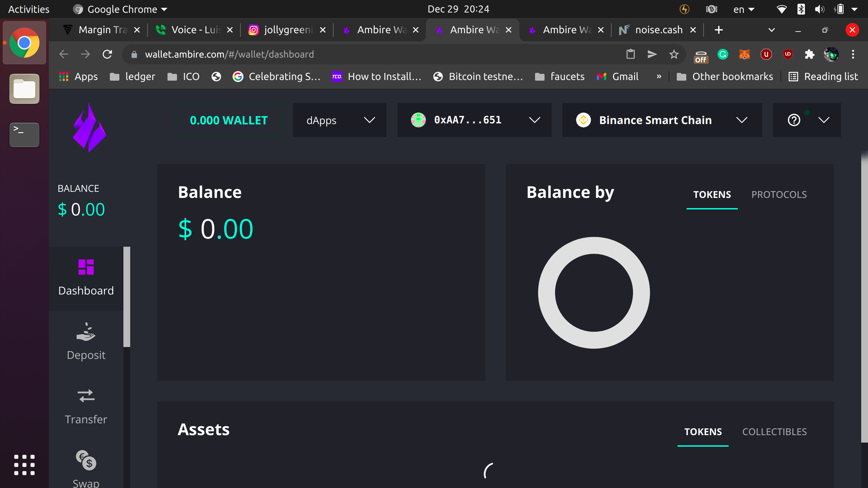Click the send arrow icon in address bar
This screenshot has height=488, width=868.
pyautogui.click(x=652, y=54)
